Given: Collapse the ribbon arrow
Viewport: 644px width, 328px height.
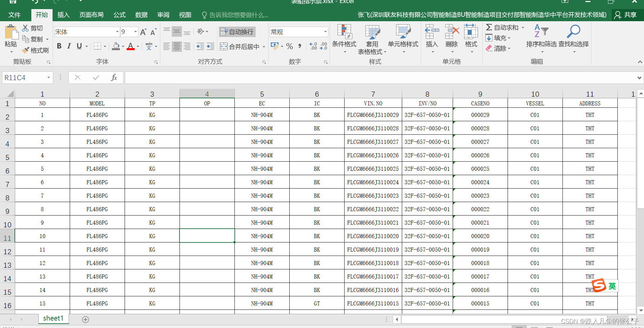Looking at the screenshot, I should tap(640, 62).
